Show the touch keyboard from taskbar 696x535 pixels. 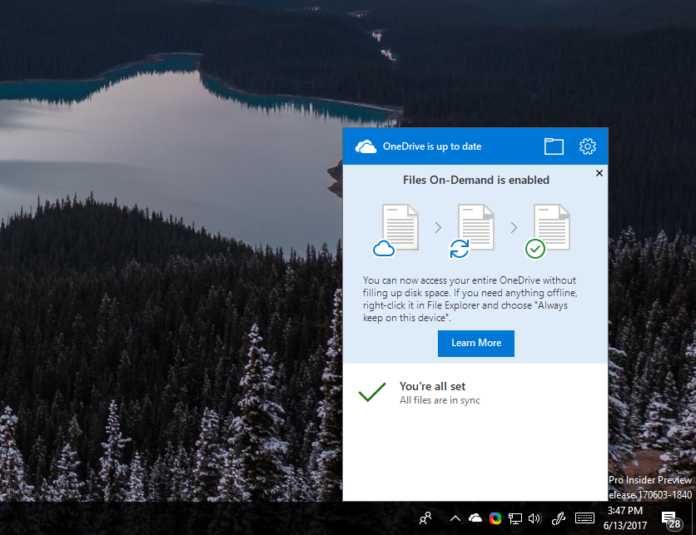coord(585,518)
